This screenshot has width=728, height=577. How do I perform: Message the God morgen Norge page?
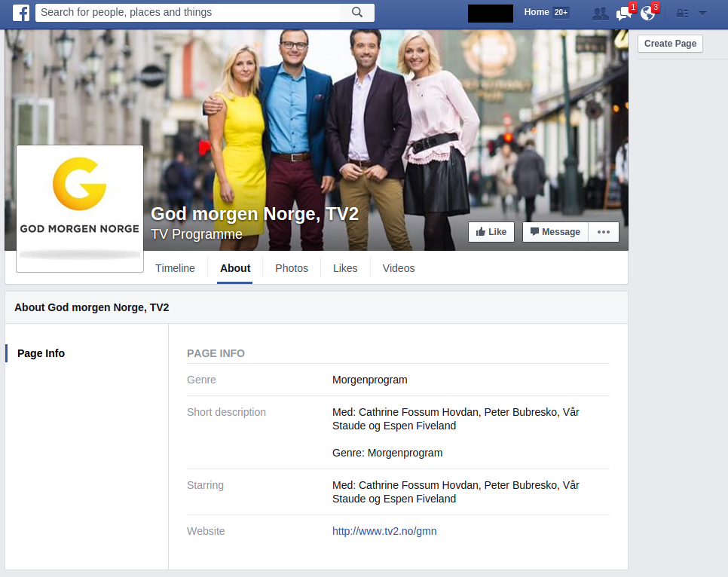pyautogui.click(x=555, y=232)
